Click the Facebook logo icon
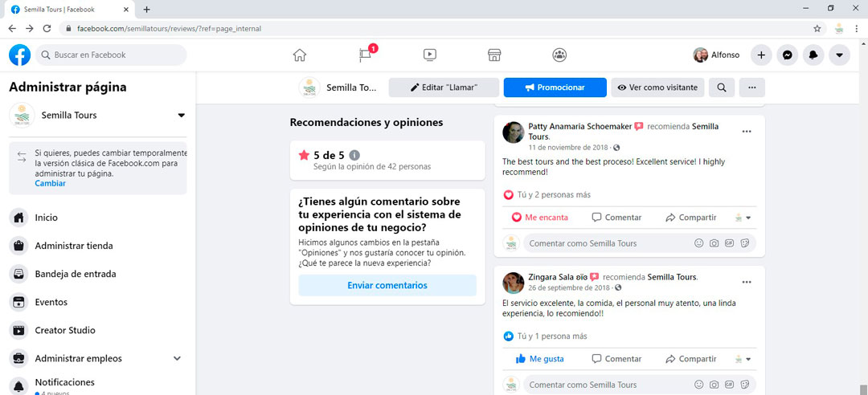Screen dimensions: 868x395 (19, 55)
